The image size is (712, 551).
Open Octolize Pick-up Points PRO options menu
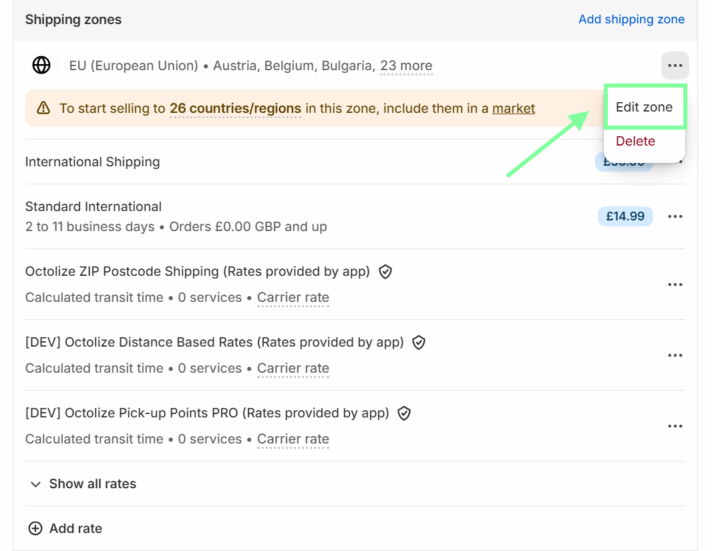675,426
